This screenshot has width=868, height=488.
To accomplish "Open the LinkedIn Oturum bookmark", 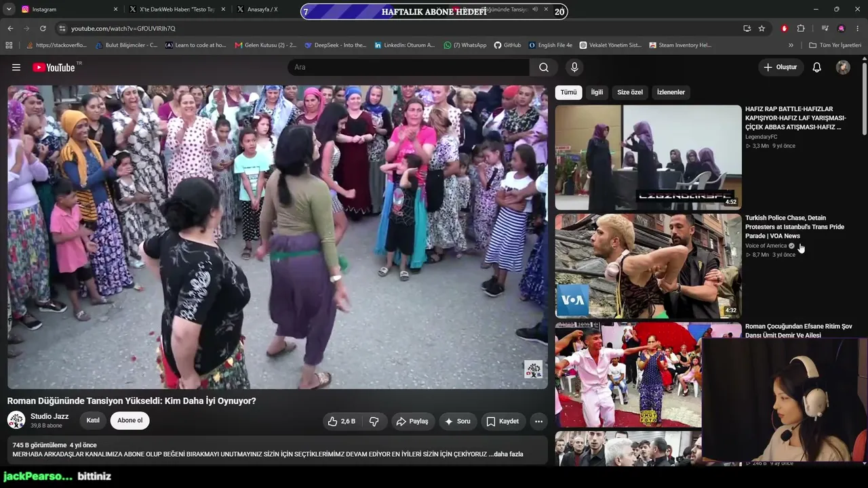I will (405, 45).
